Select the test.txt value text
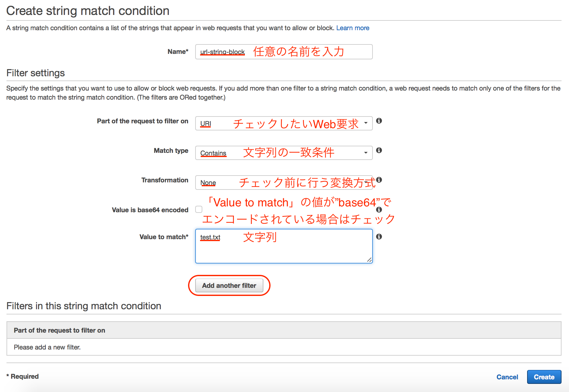 coord(210,237)
